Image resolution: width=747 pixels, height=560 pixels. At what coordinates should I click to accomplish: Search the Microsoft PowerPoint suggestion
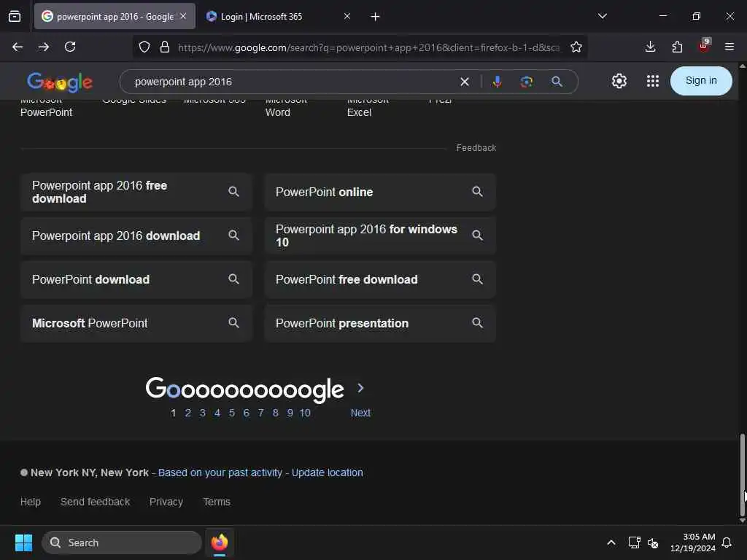[136, 323]
